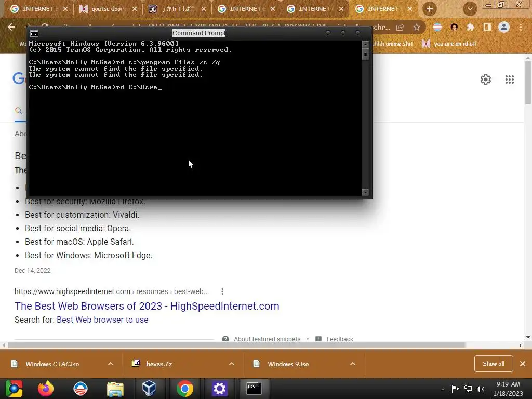
Task: Open Action Center flag tray icon
Action: pyautogui.click(x=455, y=389)
